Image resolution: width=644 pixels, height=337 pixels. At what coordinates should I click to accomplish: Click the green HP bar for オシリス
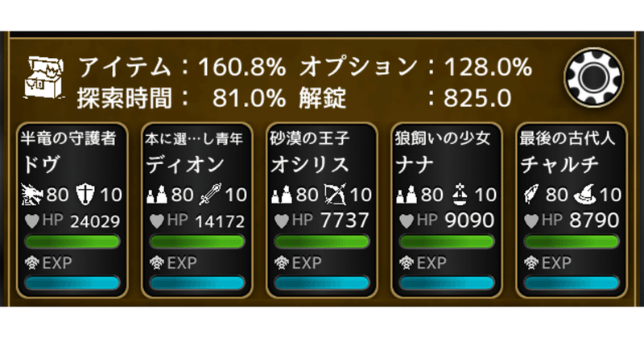click(322, 241)
